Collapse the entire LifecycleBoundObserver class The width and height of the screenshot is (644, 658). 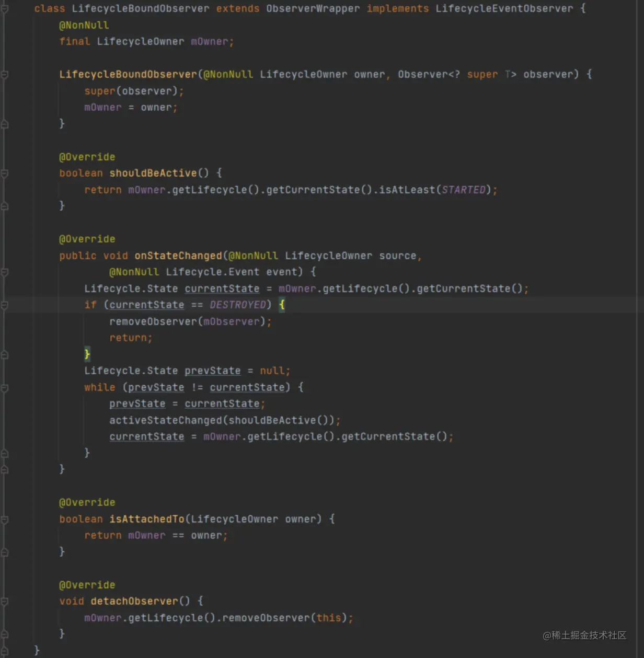point(4,8)
